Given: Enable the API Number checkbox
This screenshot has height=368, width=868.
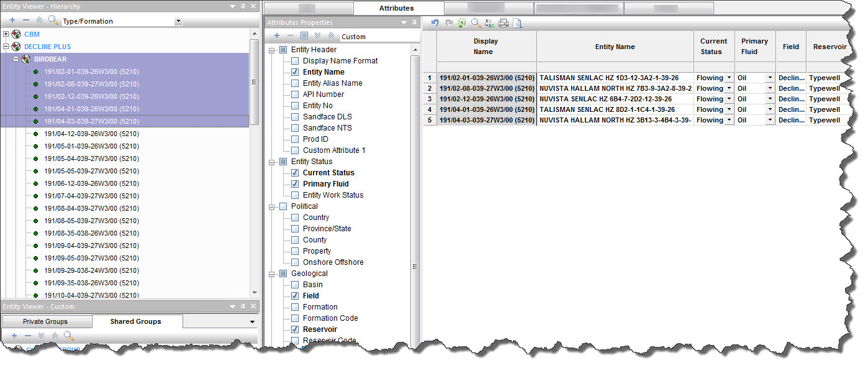Looking at the screenshot, I should click(295, 94).
